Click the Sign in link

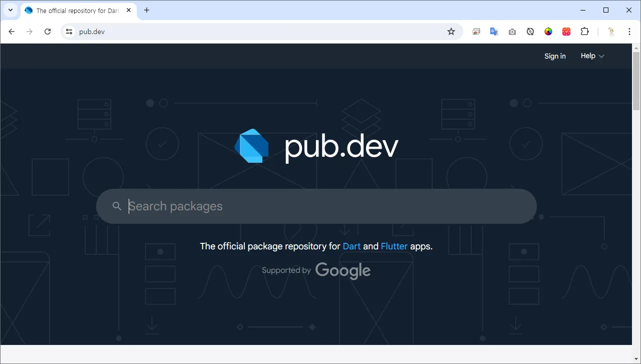click(555, 56)
